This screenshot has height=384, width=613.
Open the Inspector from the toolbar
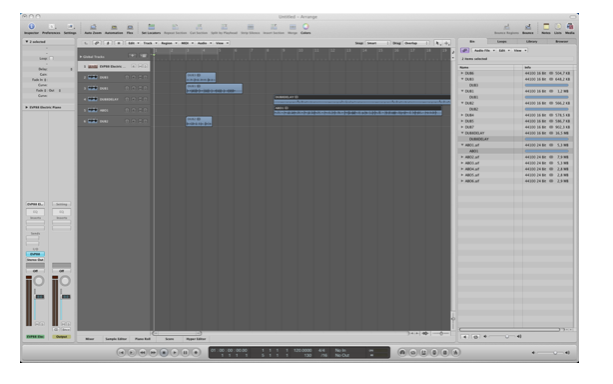tap(32, 28)
